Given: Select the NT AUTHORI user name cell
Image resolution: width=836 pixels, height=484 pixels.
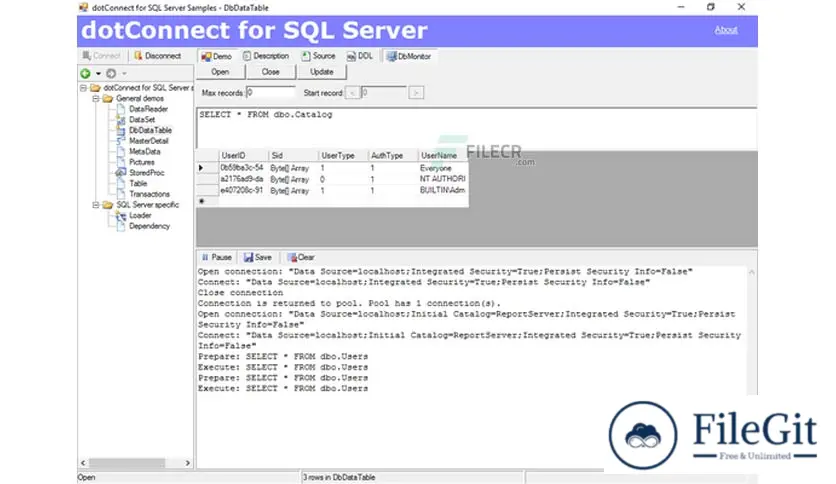Looking at the screenshot, I should click(x=443, y=179).
